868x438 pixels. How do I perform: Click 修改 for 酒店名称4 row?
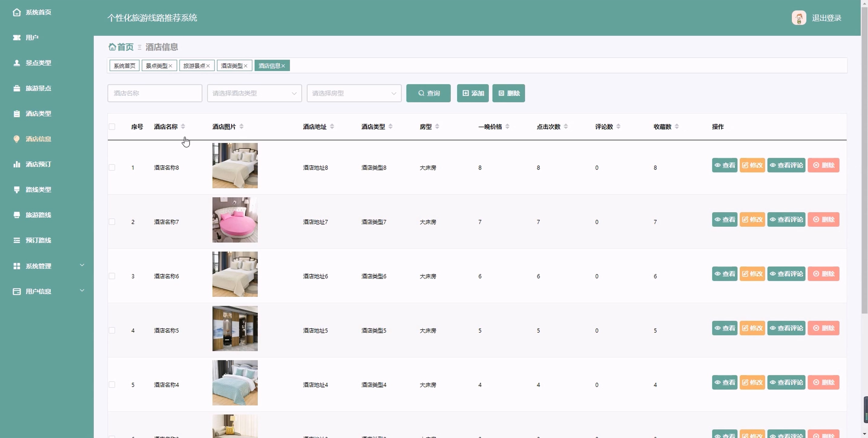752,382
